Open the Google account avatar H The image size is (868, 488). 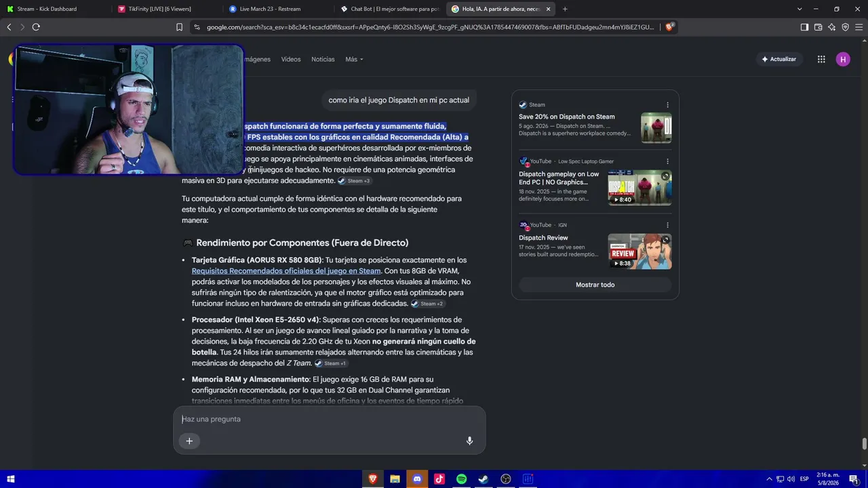[843, 59]
